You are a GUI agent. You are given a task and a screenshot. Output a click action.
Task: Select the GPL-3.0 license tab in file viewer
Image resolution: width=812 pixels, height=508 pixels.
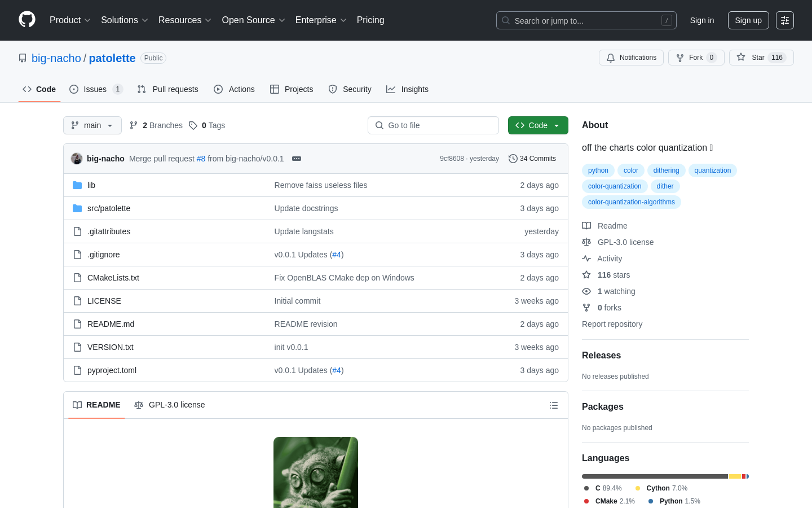(169, 405)
